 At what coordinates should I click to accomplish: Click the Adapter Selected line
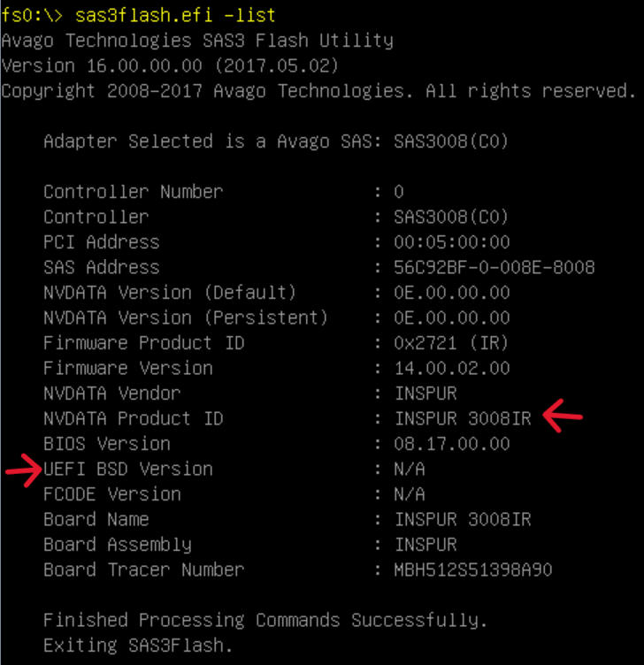(x=275, y=141)
